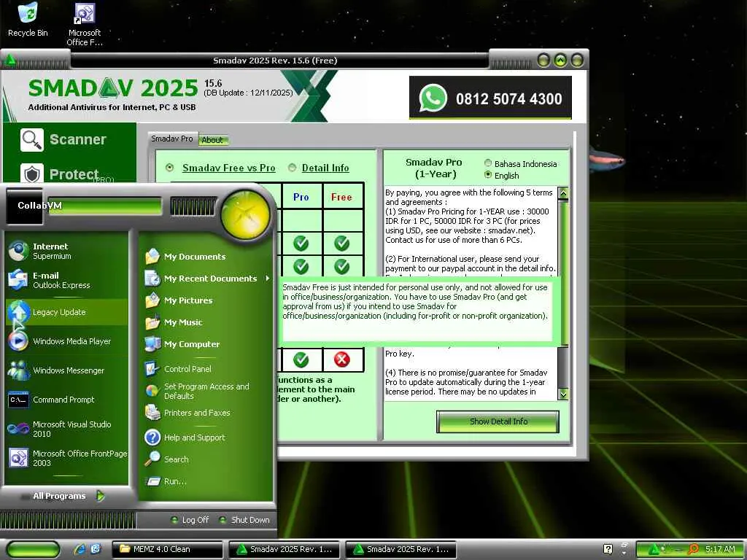Click red X mark in Free column

pyautogui.click(x=342, y=359)
